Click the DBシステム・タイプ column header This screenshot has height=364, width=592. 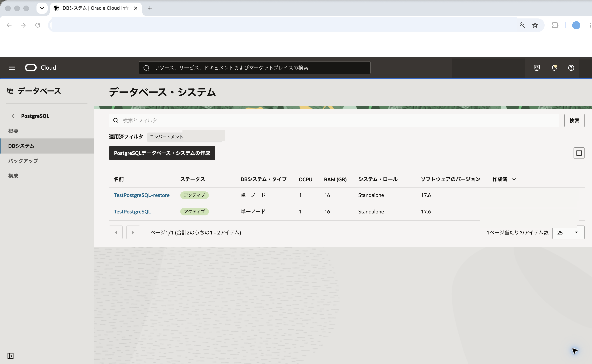(x=264, y=179)
